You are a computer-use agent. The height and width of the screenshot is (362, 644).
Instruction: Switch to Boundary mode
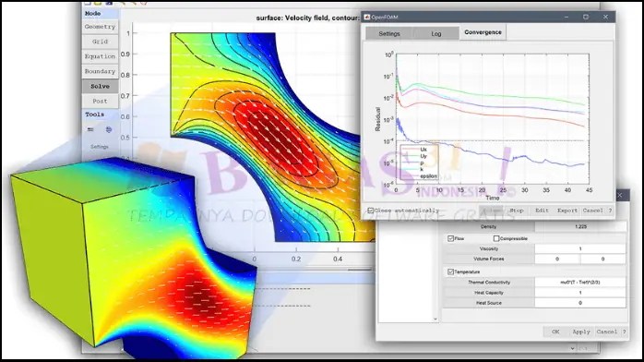click(100, 71)
